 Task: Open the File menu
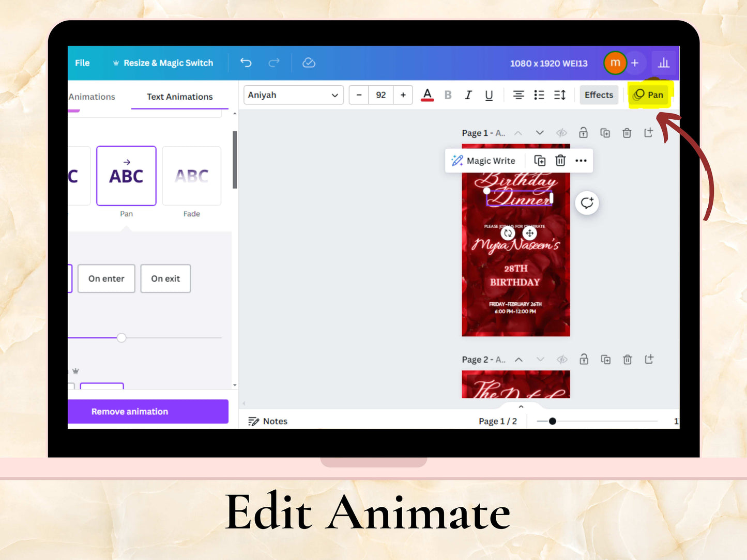82,63
